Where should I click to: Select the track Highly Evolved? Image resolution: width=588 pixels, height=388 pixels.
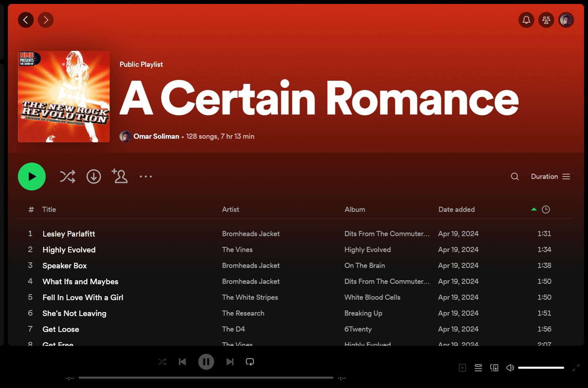[69, 250]
